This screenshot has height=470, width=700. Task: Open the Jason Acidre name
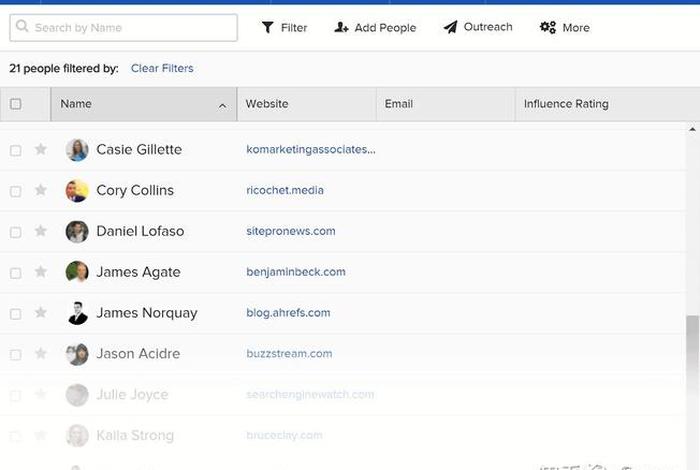pyautogui.click(x=138, y=354)
